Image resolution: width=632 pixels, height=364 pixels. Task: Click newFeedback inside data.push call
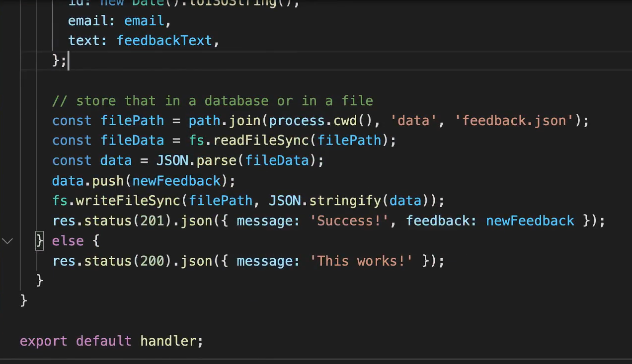click(x=176, y=181)
